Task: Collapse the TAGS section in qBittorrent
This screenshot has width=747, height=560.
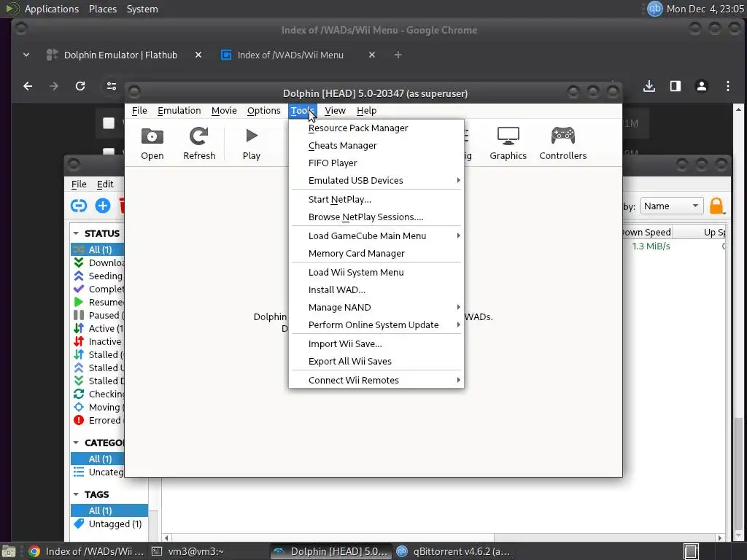Action: (76, 495)
